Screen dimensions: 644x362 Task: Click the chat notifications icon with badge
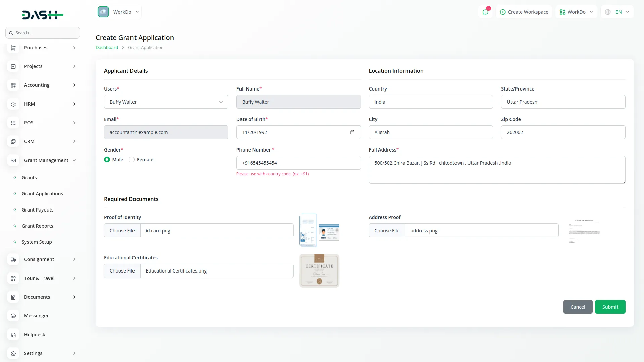click(x=485, y=12)
